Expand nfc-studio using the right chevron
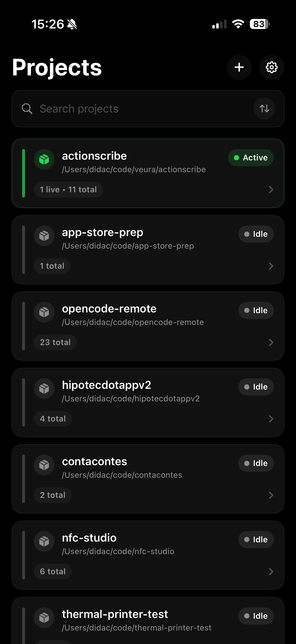Viewport: 296px width, 644px height. 271,572
